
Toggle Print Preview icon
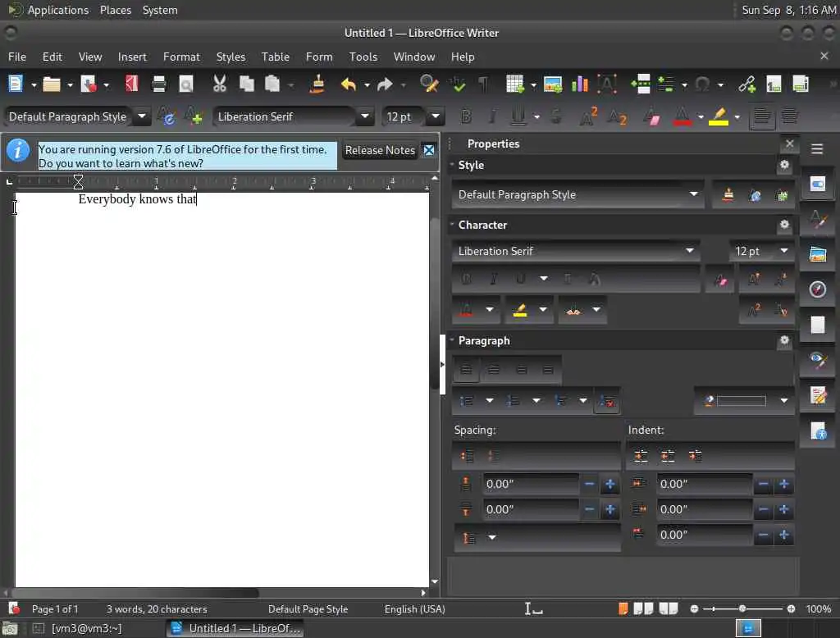click(186, 84)
